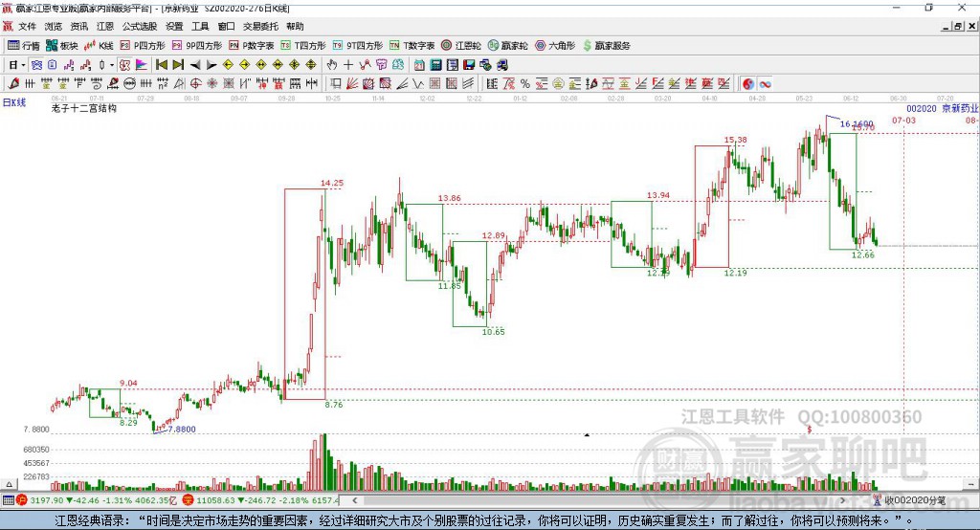Open the 板块 sector view

[x=62, y=46]
